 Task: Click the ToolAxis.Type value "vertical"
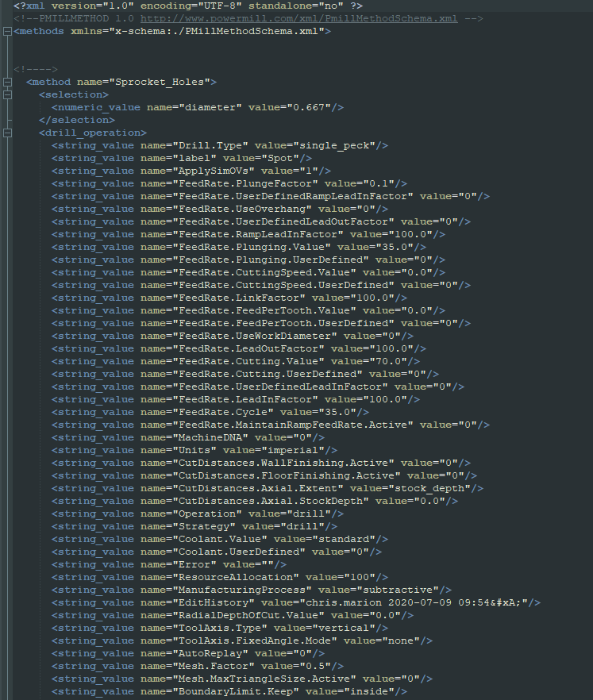tap(344, 628)
